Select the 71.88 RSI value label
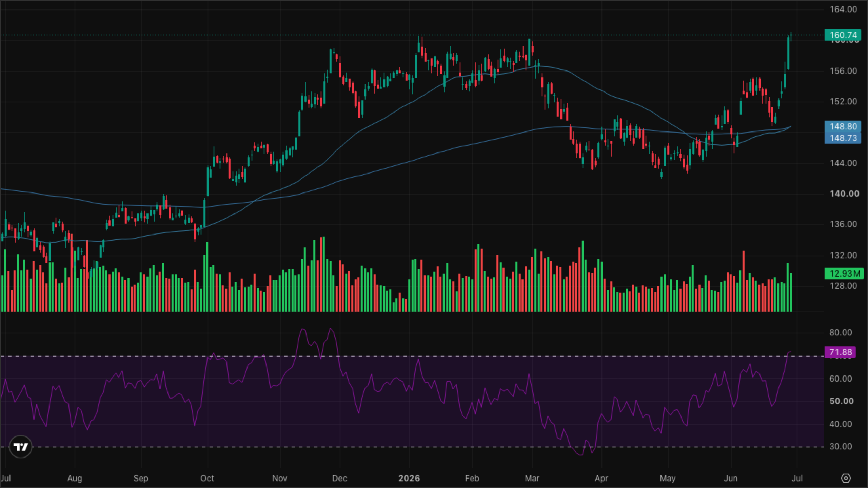 point(840,352)
